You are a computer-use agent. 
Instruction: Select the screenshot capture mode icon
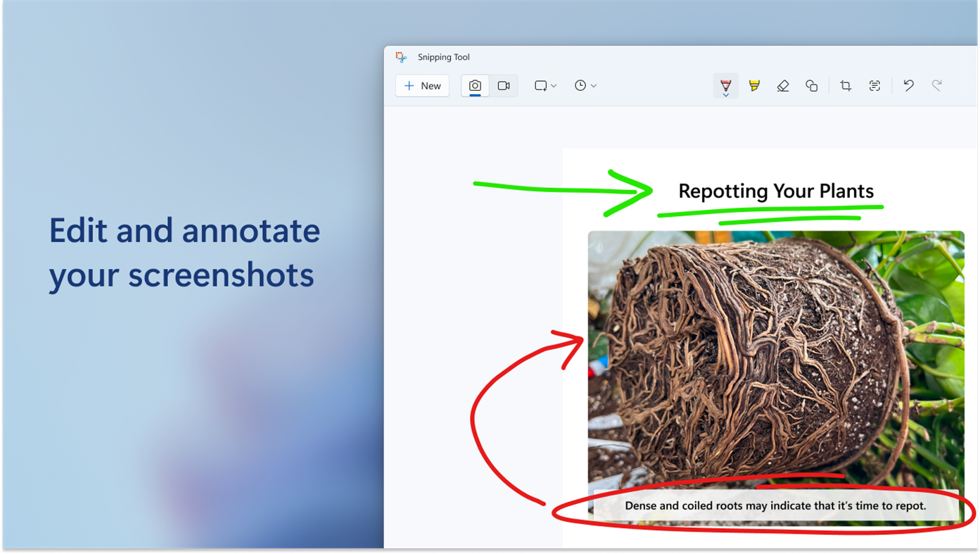coord(474,85)
